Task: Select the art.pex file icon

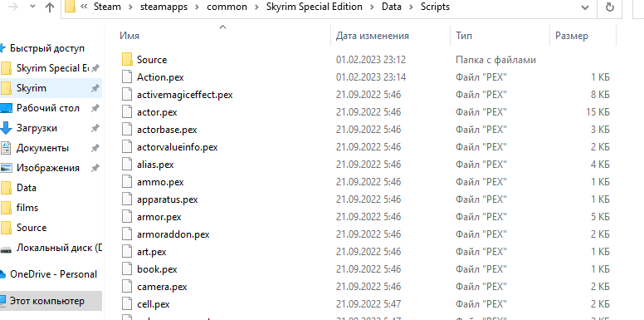Action: pyautogui.click(x=127, y=252)
